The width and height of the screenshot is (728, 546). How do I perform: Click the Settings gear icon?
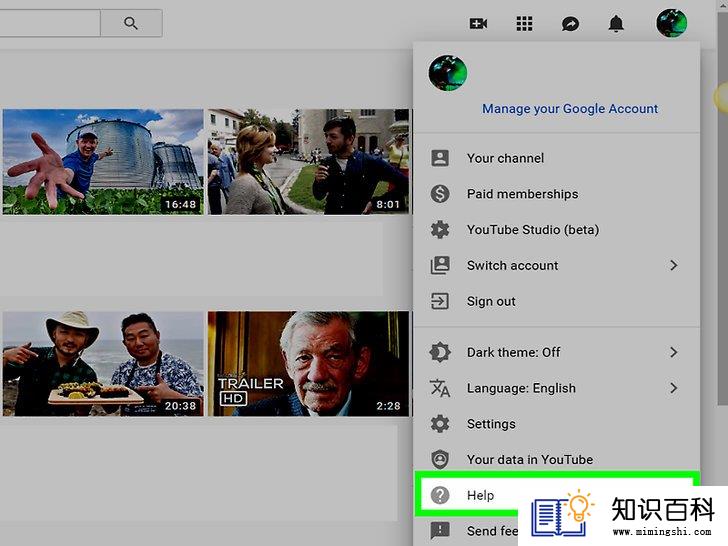click(x=440, y=423)
